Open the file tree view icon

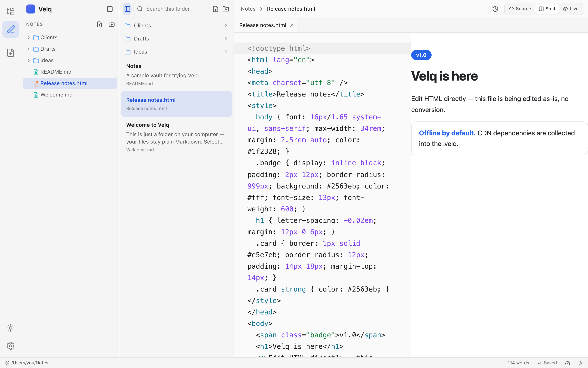point(10,11)
